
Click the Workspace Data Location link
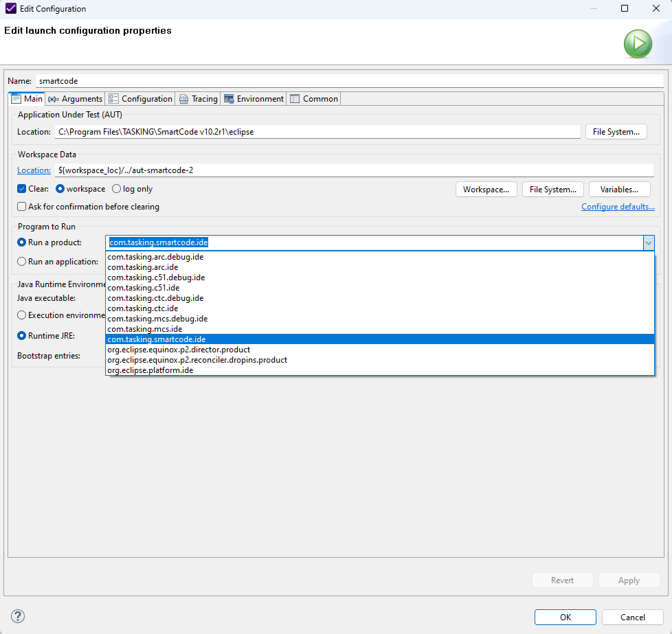pos(34,170)
